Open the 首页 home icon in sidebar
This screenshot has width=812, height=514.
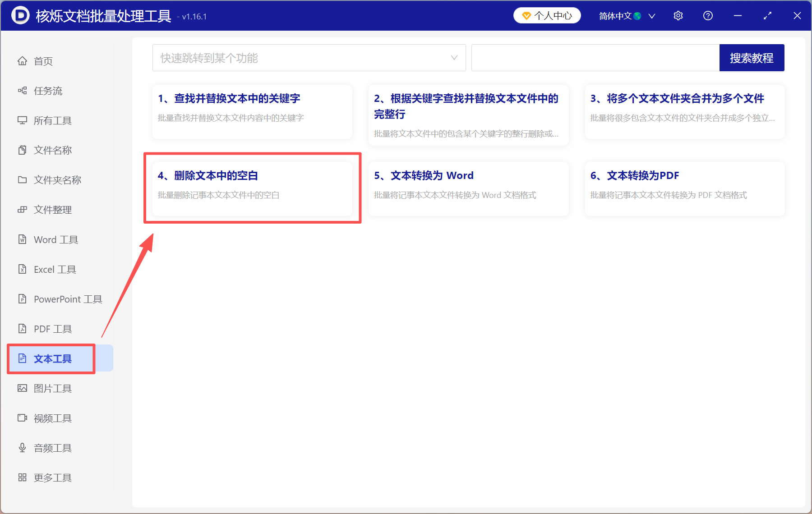click(23, 61)
